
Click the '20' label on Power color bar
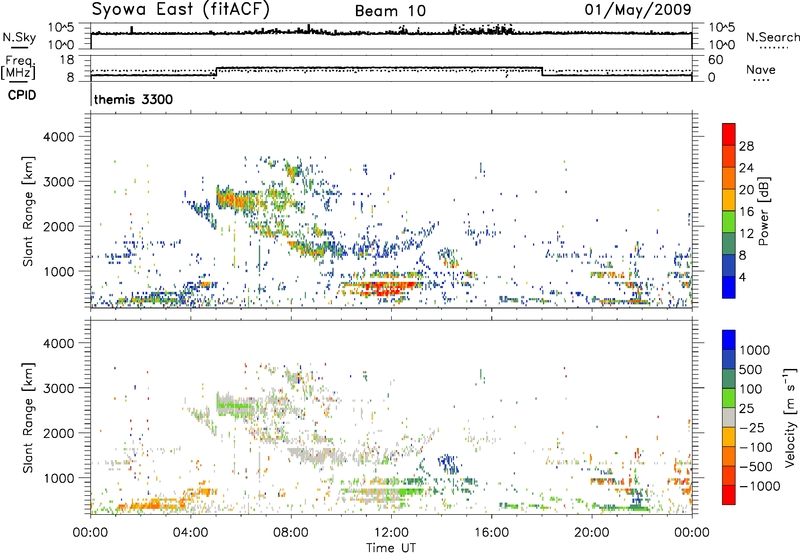coord(746,190)
